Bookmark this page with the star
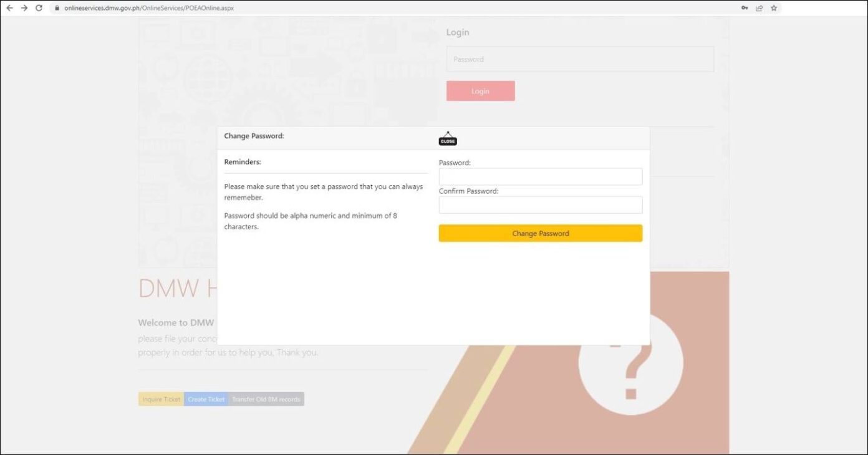Screen dimensions: 868x455 click(774, 8)
